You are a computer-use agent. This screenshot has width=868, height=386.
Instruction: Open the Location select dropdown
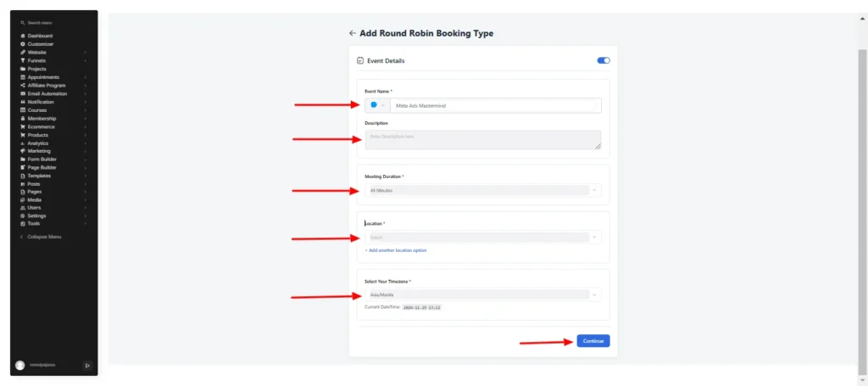[x=482, y=238]
